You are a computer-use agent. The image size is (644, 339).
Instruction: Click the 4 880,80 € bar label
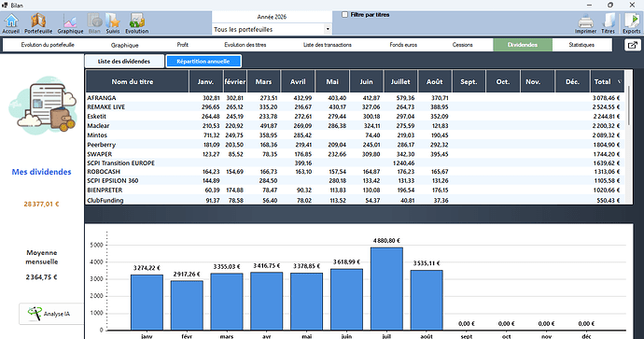coord(386,240)
